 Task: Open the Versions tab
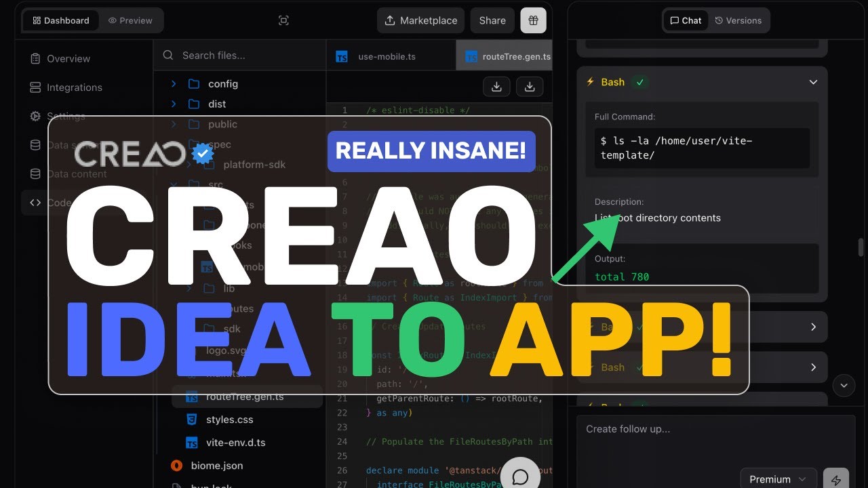738,20
